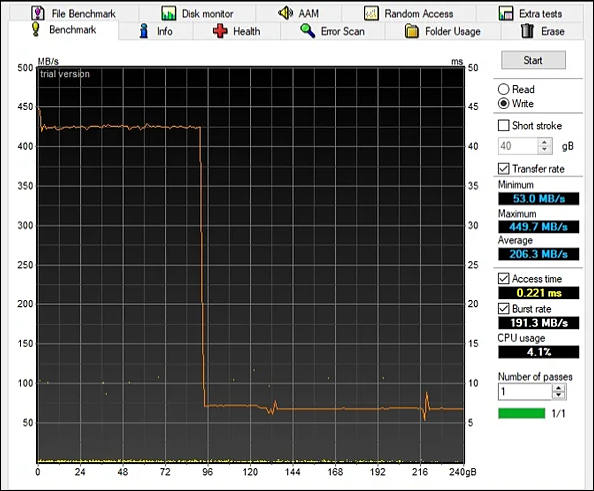594x491 pixels.
Task: Increase the Number of passes value
Action: pyautogui.click(x=559, y=388)
